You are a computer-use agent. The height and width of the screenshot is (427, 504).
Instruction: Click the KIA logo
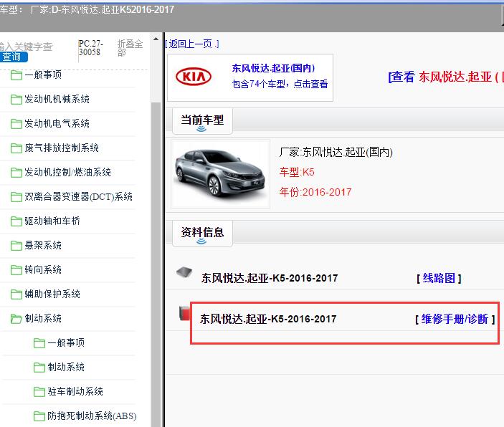194,77
